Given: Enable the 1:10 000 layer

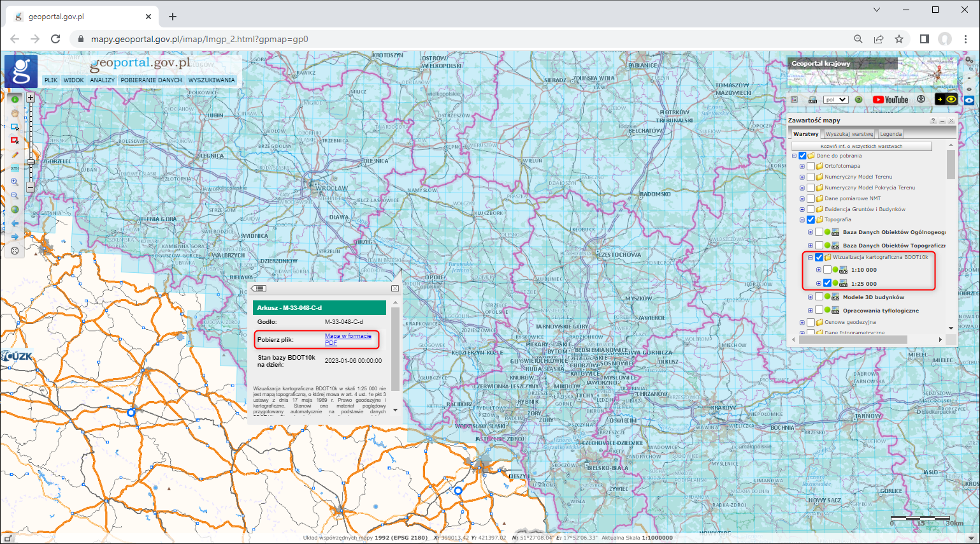Looking at the screenshot, I should (826, 270).
